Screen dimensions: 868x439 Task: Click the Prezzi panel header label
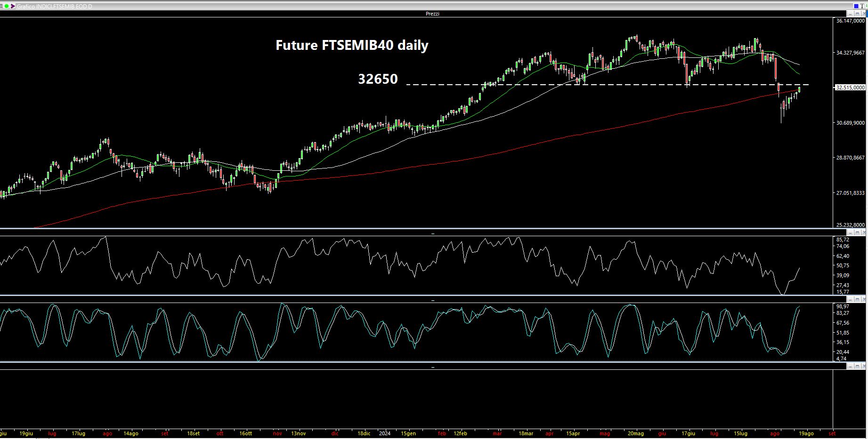(x=432, y=14)
